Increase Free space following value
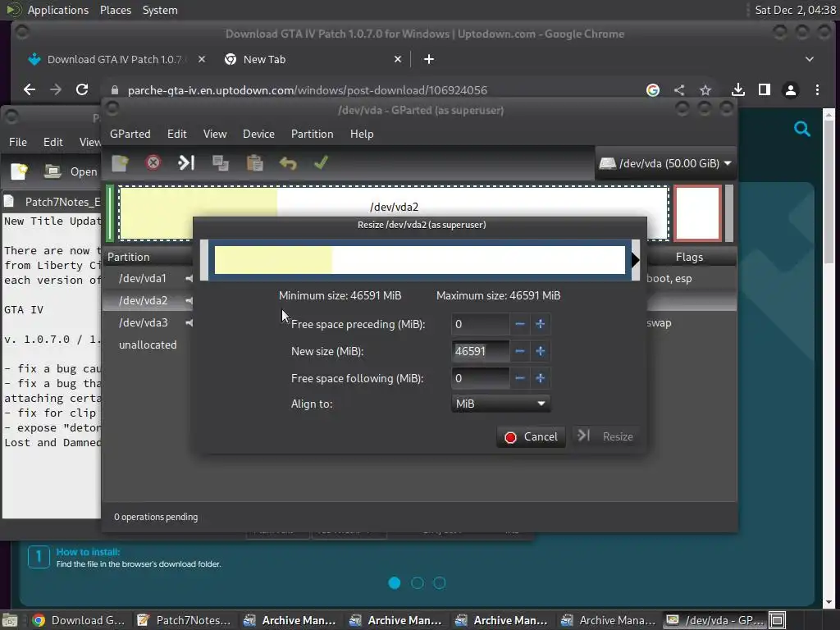Image resolution: width=840 pixels, height=630 pixels. coord(541,378)
